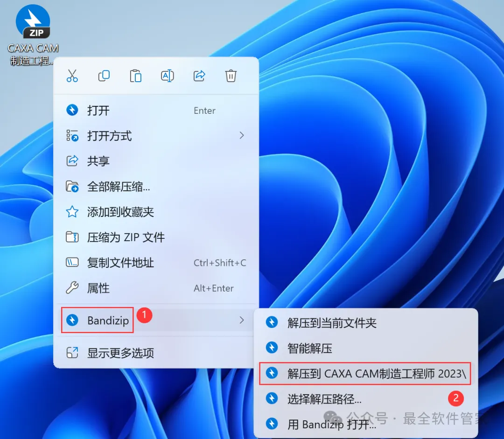504x439 pixels.
Task: Select 压缩为 ZIP 文件
Action: point(156,237)
